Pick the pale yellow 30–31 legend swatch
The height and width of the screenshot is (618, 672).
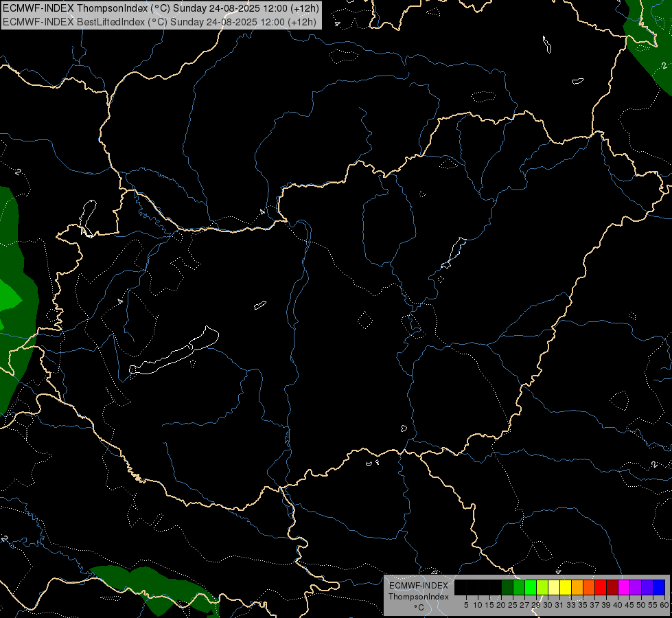pos(554,587)
